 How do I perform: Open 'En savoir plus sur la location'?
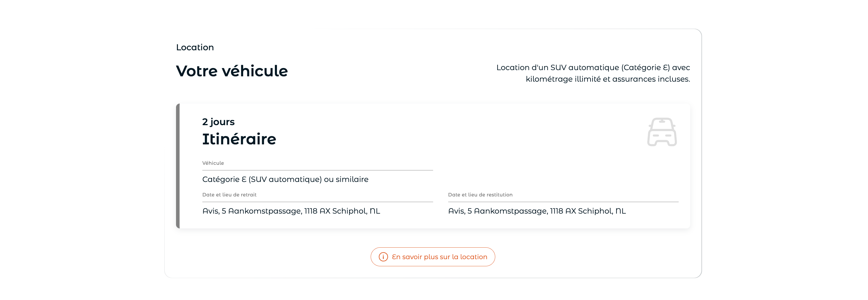pyautogui.click(x=433, y=257)
